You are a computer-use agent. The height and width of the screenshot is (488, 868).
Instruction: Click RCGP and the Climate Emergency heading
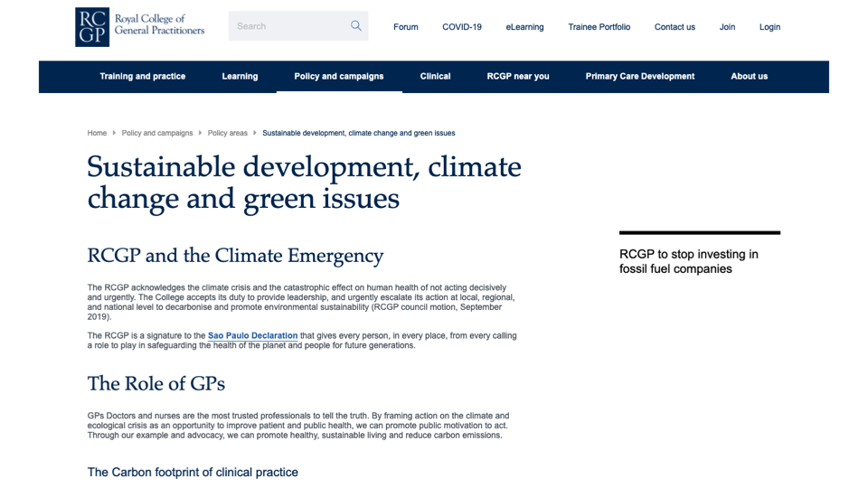(x=235, y=255)
